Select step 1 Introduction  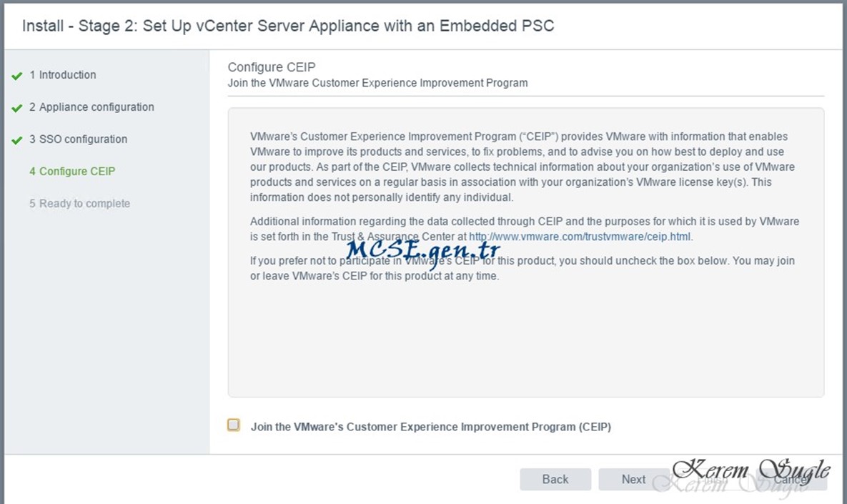tap(63, 74)
